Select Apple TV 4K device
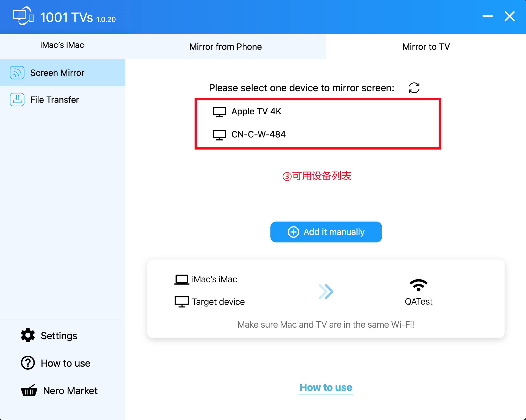Viewport: 526px width, 420px height. [318, 112]
